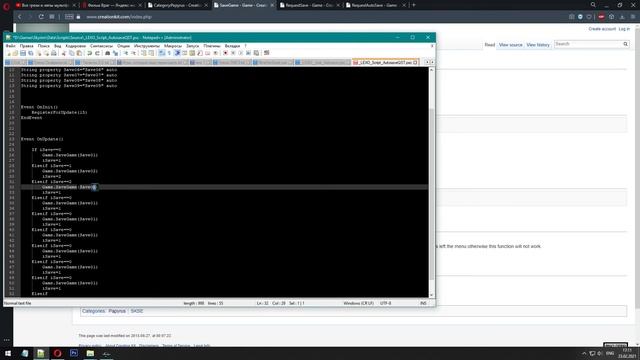This screenshot has height=360, width=640.
Task: Click Notepad++ vertical scrollbar thumb
Action: point(432,194)
